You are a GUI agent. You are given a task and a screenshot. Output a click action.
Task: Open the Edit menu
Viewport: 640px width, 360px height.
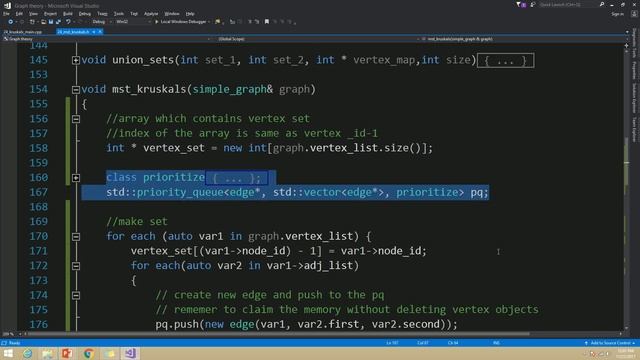(19, 13)
